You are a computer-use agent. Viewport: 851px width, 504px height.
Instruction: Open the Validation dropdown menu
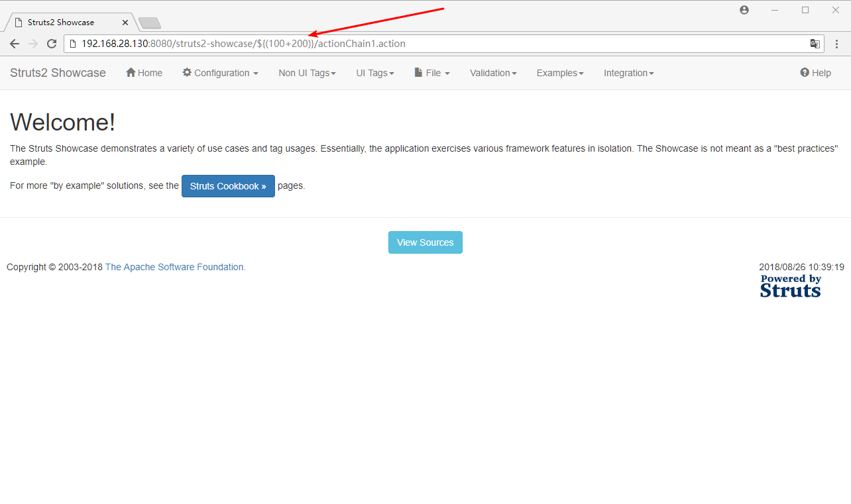tap(493, 73)
